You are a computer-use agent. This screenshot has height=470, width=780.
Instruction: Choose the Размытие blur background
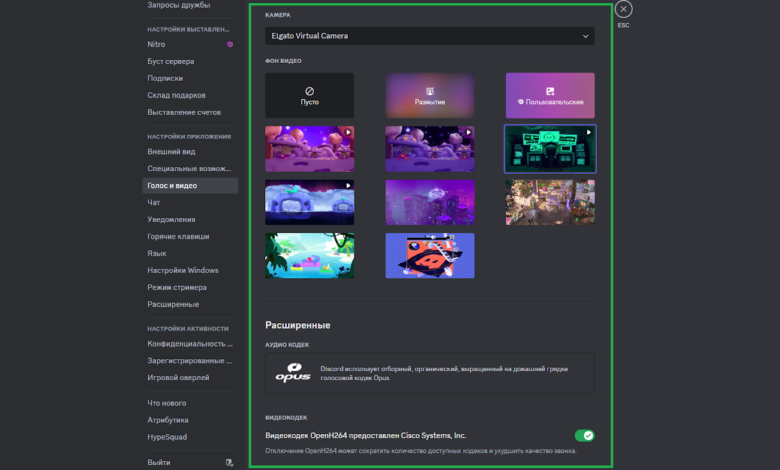point(430,96)
